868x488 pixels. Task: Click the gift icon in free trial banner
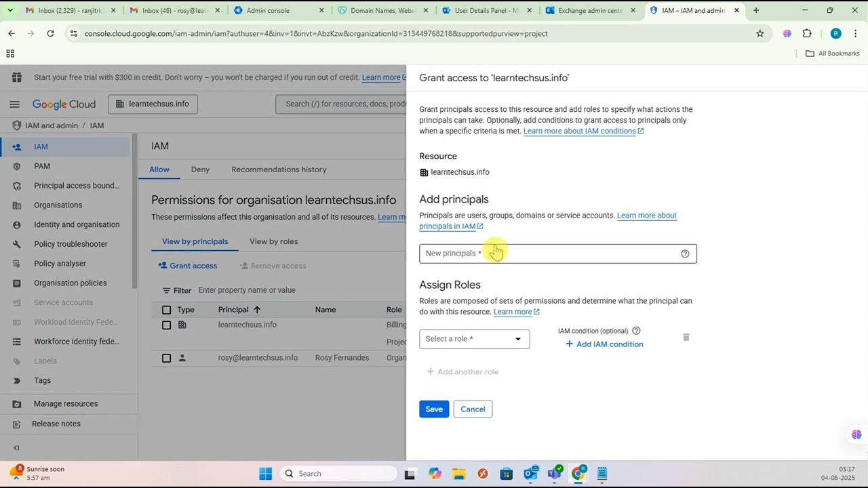tap(16, 77)
